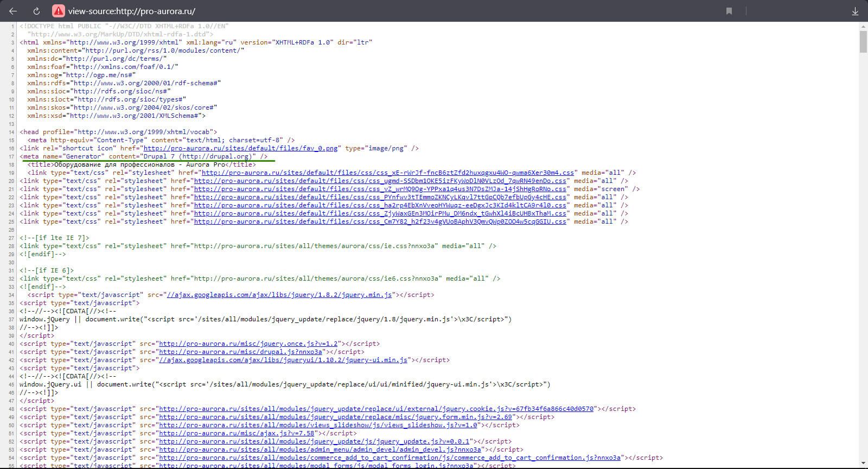Open the admin_devel.js script link
868x469 pixels.
320,449
